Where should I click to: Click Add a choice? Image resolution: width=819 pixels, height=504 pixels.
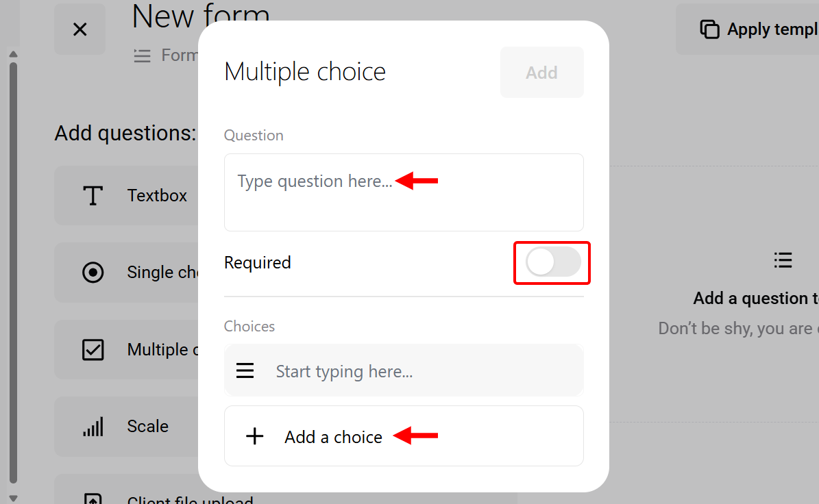pos(333,436)
